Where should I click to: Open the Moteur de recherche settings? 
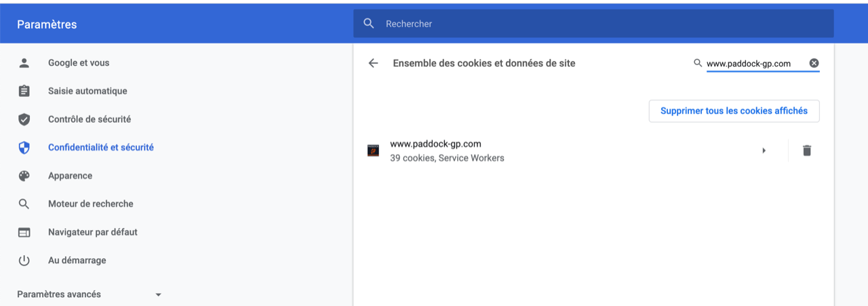click(90, 204)
